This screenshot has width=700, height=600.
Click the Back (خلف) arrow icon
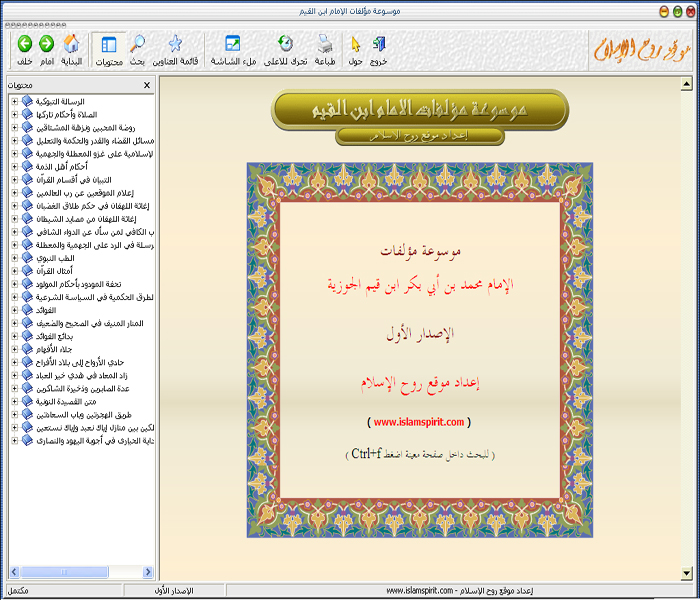(23, 44)
